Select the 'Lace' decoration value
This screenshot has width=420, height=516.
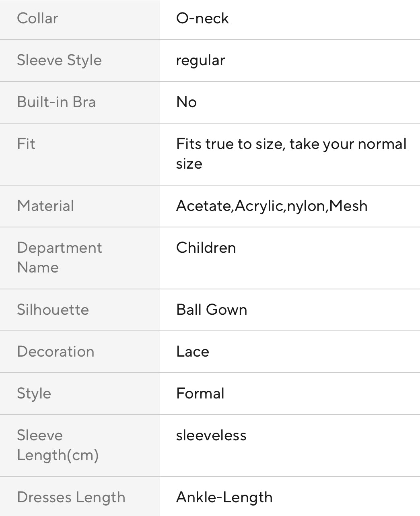tap(193, 352)
